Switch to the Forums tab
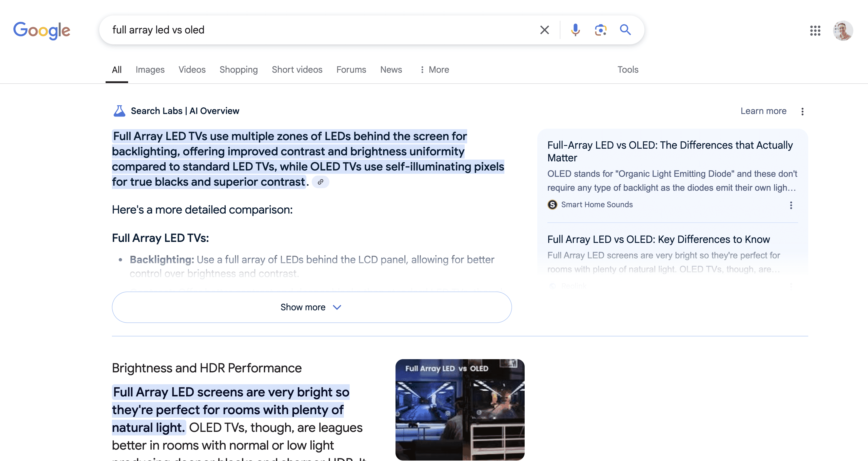 [x=351, y=70]
